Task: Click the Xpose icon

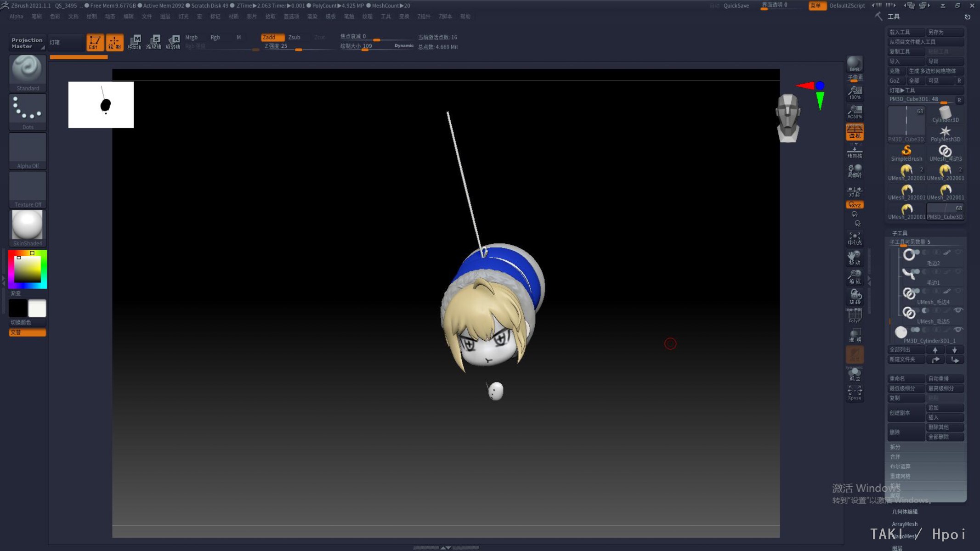Action: coord(855,393)
